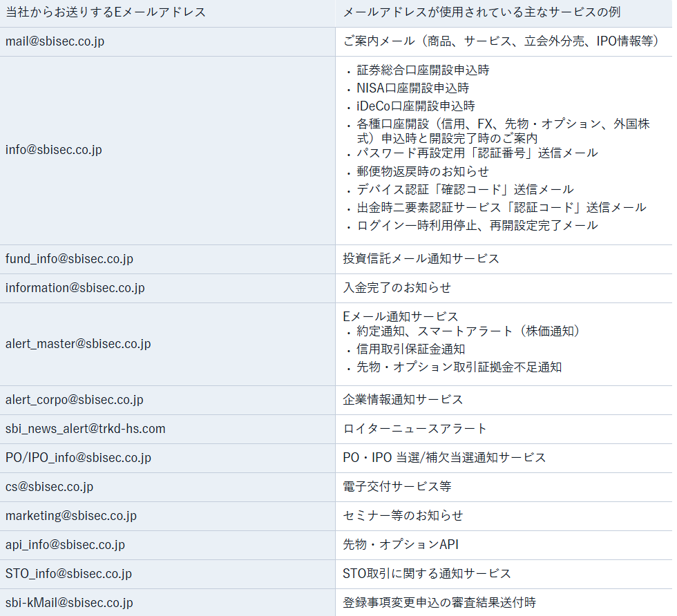The height and width of the screenshot is (616, 677).
Task: Select the iDeCo口座開設申込時 bullet item
Action: (x=416, y=106)
